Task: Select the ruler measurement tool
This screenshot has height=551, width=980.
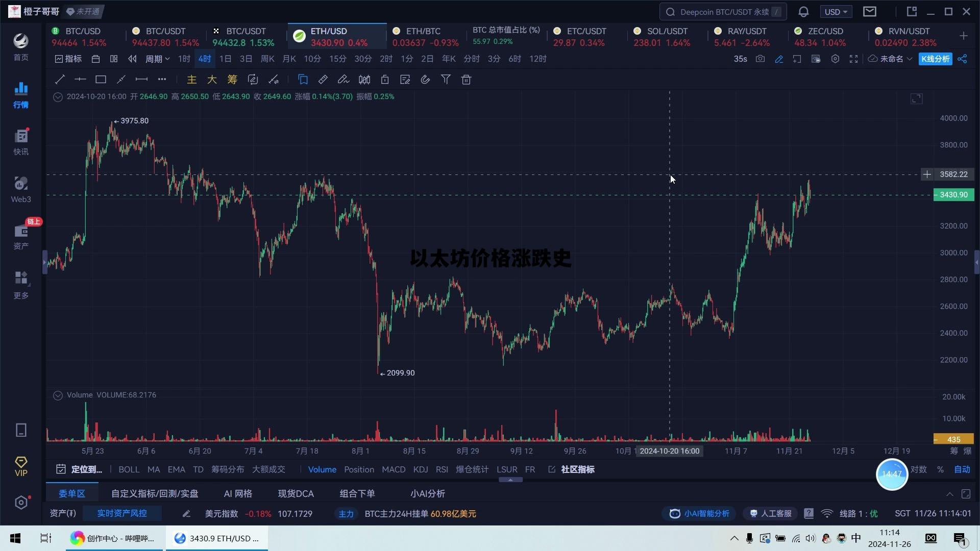Action: point(323,80)
